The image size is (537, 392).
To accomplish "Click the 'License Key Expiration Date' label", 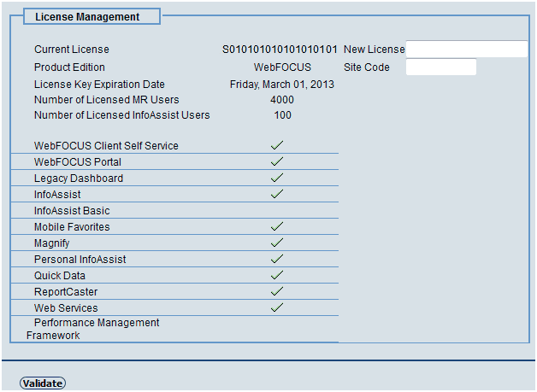I will click(99, 85).
